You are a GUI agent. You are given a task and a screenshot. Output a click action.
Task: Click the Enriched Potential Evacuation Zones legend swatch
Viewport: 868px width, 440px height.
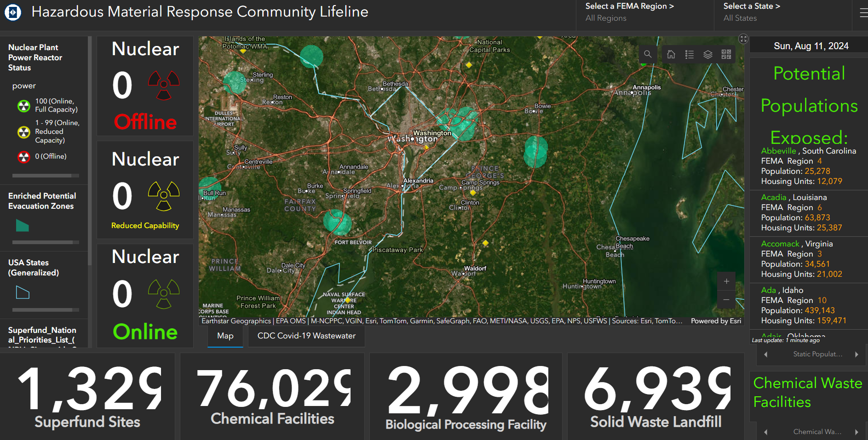coord(23,225)
